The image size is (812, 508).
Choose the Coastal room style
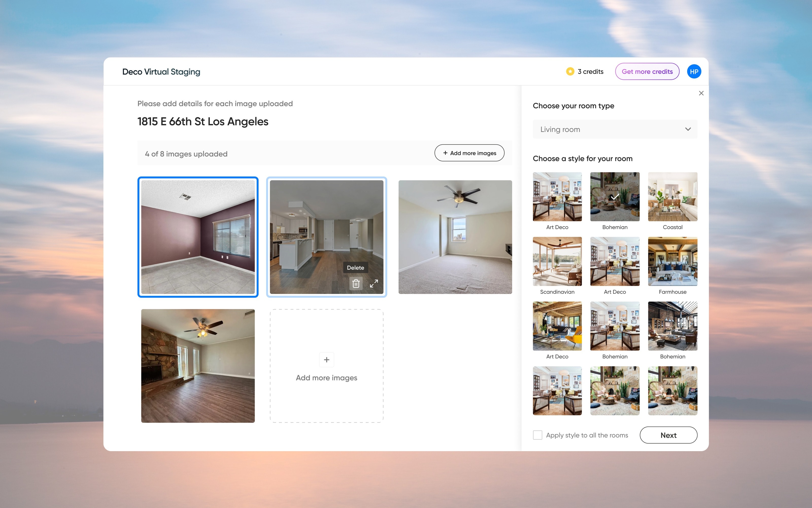click(x=672, y=197)
